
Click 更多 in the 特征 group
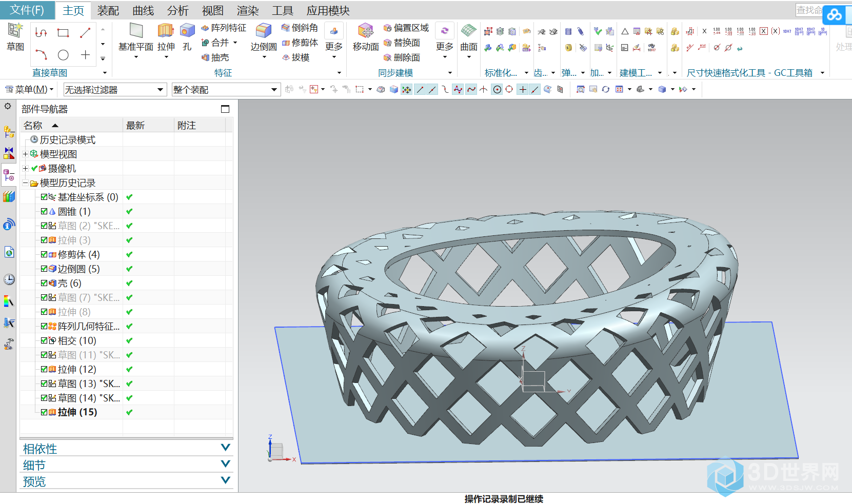(334, 41)
